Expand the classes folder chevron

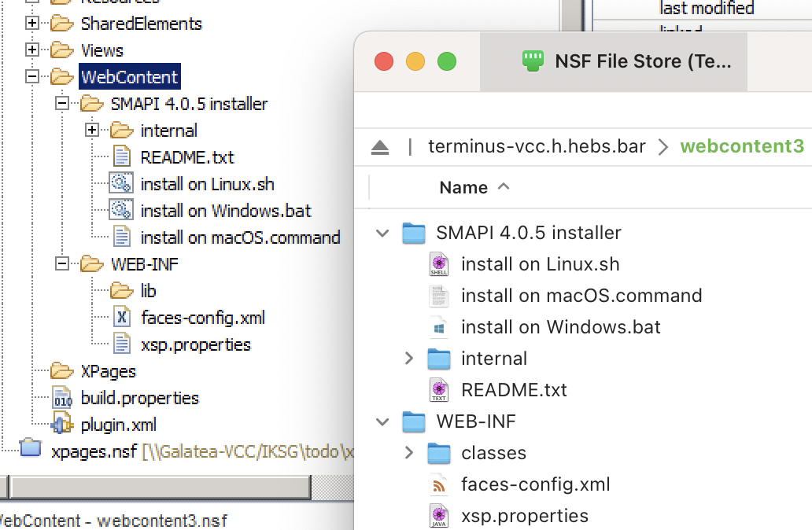point(408,453)
